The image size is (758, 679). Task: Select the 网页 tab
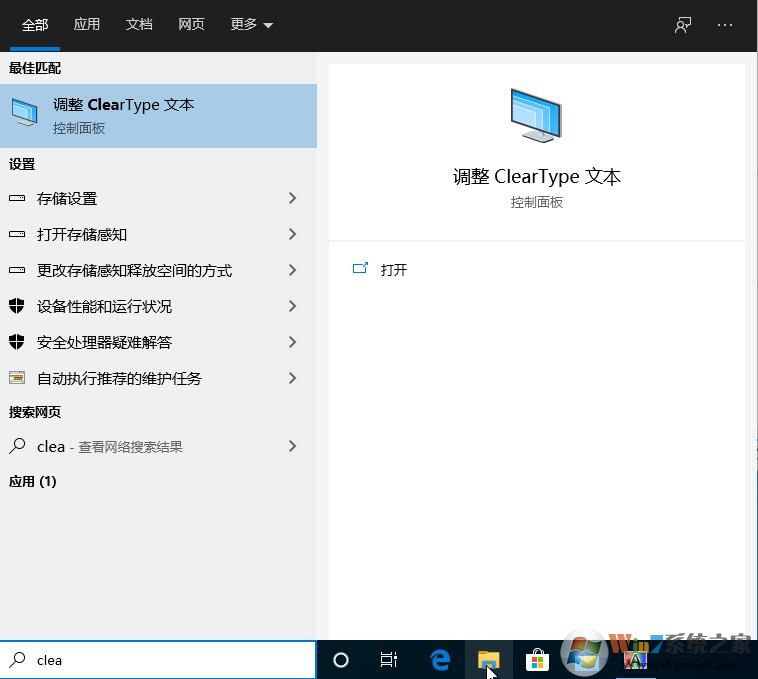click(191, 24)
